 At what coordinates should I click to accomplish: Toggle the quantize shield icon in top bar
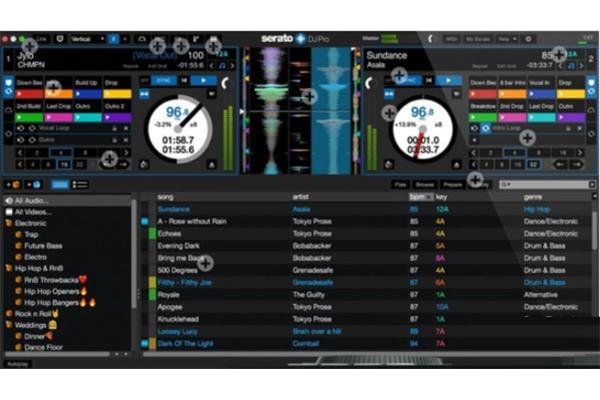pyautogui.click(x=60, y=39)
